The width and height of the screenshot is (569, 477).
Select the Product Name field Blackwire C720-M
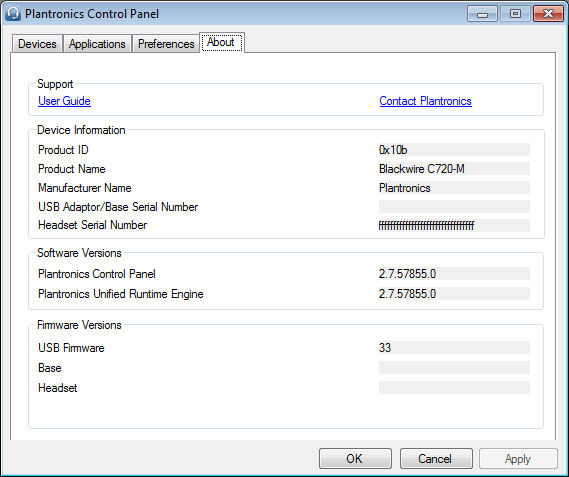454,169
